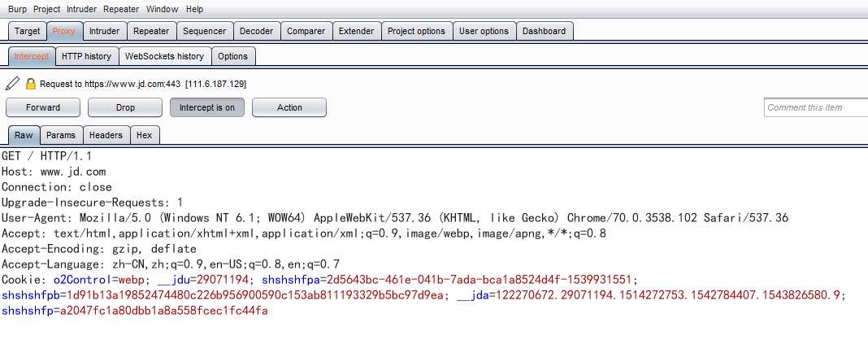Click the Accept text/html header line

click(x=304, y=233)
